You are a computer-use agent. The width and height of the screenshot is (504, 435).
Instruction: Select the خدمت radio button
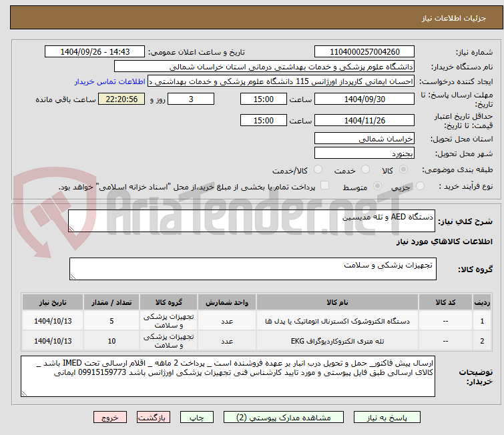(365, 169)
